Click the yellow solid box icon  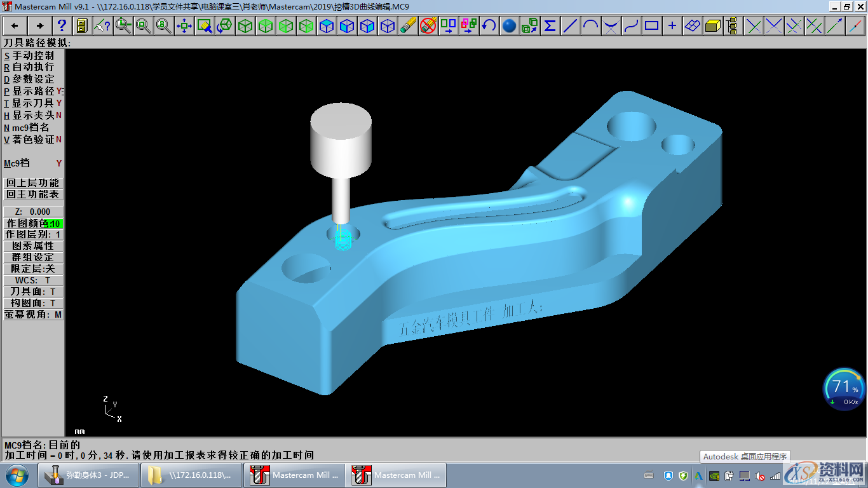click(712, 26)
